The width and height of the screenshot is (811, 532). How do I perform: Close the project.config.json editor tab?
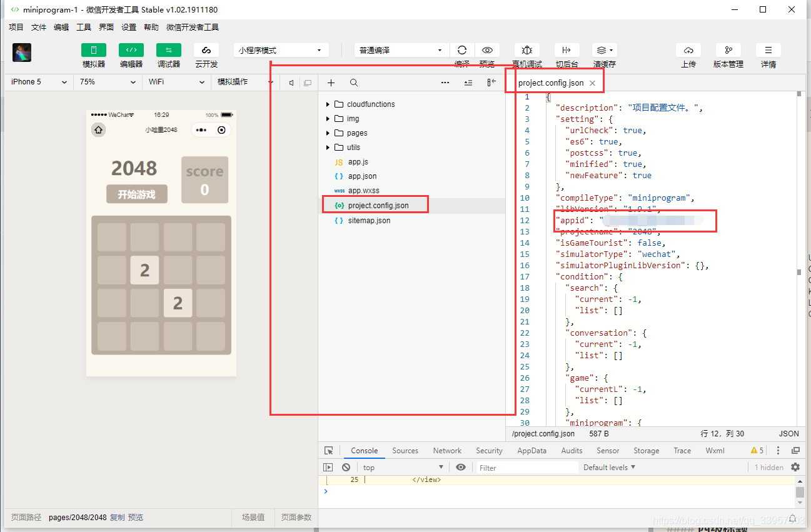(x=592, y=83)
